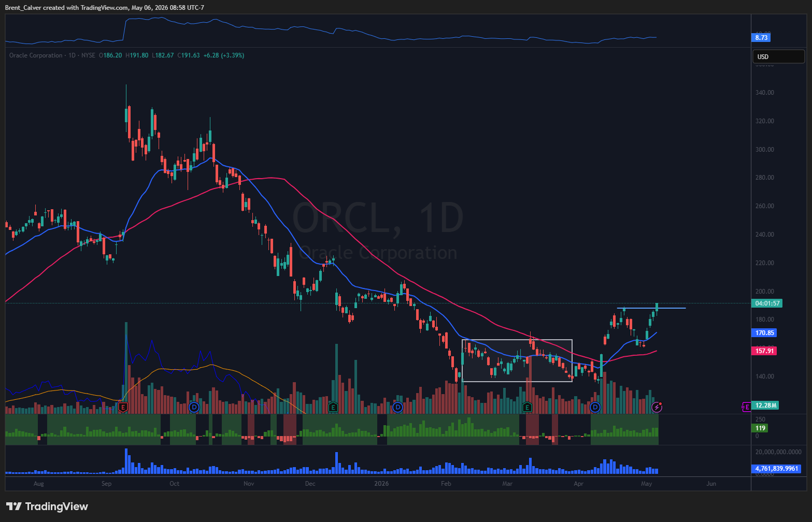Click the 12.28M volume label

pyautogui.click(x=765, y=405)
